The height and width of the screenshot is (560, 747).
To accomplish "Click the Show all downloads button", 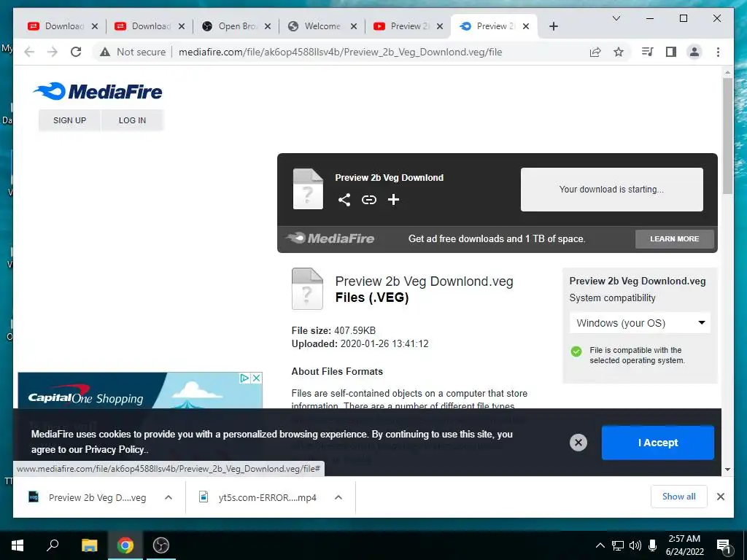I will [x=679, y=497].
